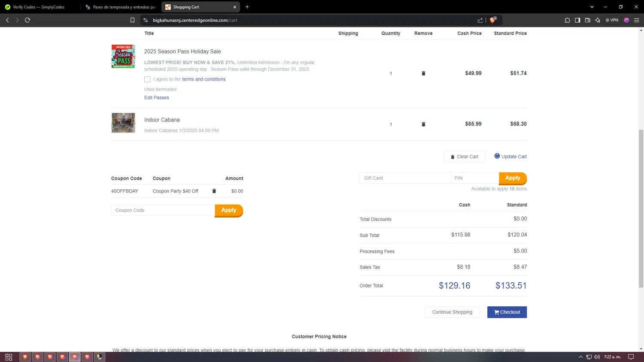Show hidden system tray icons chevron
The image size is (644, 362).
coord(580,357)
